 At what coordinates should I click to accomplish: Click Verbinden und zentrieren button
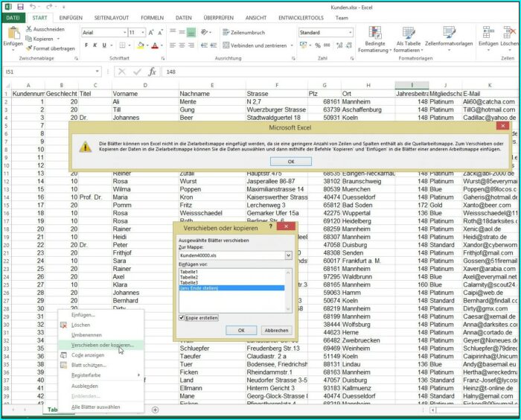pos(255,45)
